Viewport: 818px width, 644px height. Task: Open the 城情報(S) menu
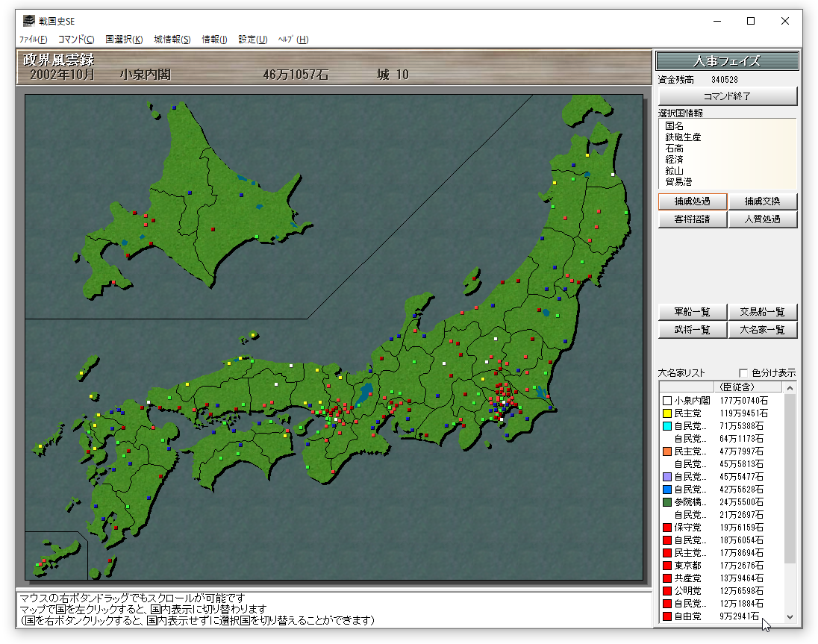pos(172,40)
